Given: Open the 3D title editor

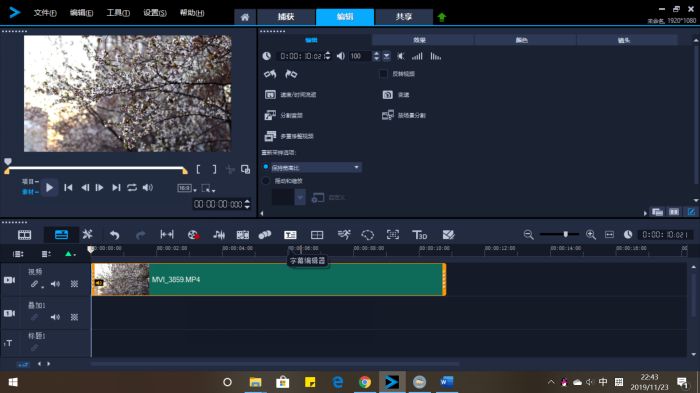Looking at the screenshot, I should tap(419, 235).
